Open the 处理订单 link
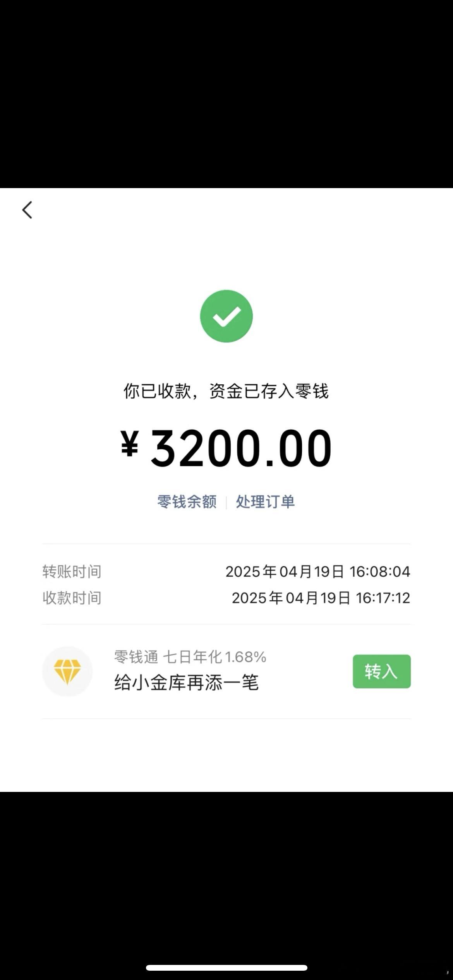453x980 pixels. coord(266,502)
